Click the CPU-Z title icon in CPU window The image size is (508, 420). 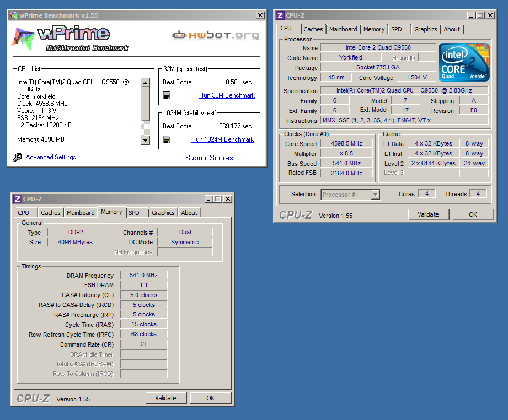[280, 15]
